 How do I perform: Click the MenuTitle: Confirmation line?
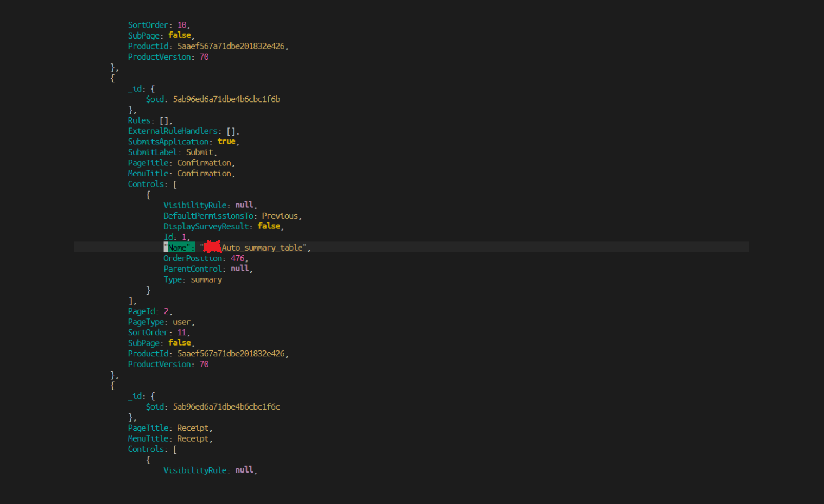point(181,174)
